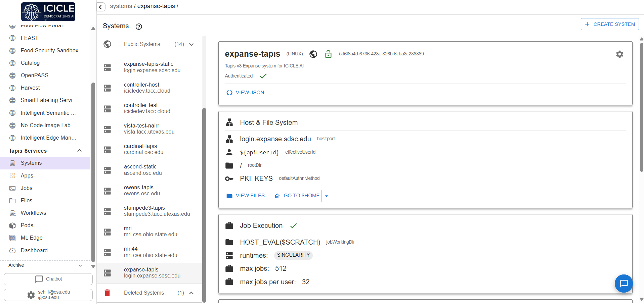This screenshot has height=304, width=644.
Task: Click the Workflows icon in sidebar
Action: point(12,213)
